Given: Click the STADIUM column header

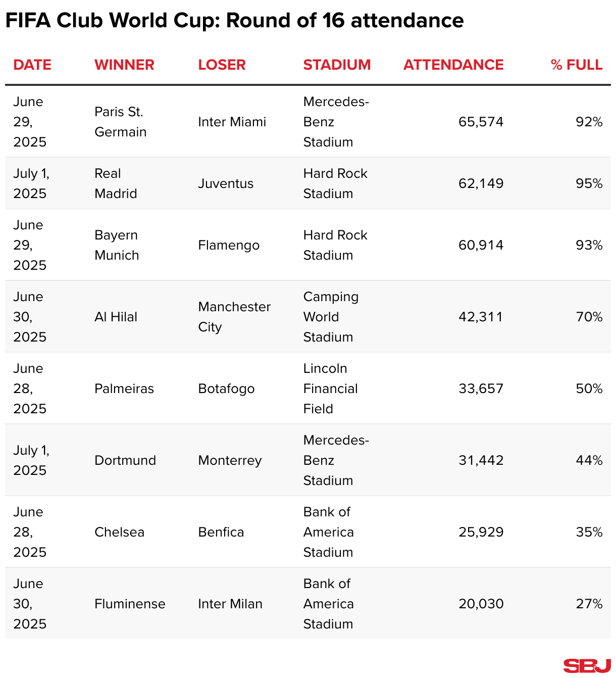Looking at the screenshot, I should pos(337,65).
